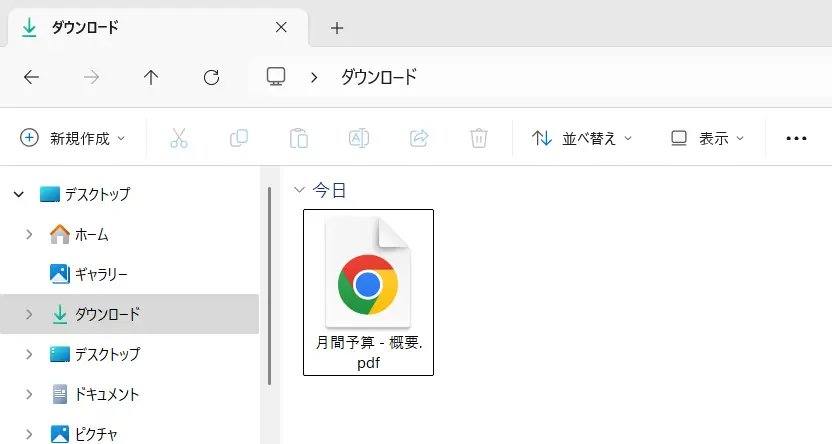Collapse the top デスクトップ tree node

pos(19,194)
